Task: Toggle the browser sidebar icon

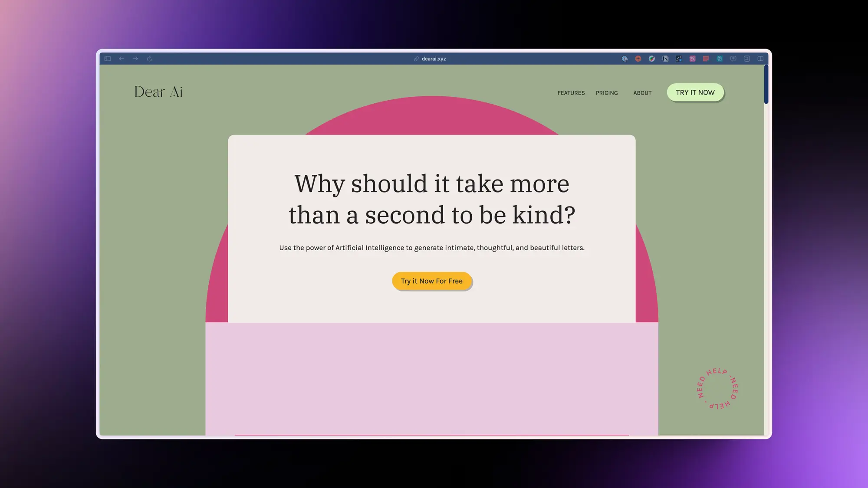Action: pyautogui.click(x=108, y=59)
